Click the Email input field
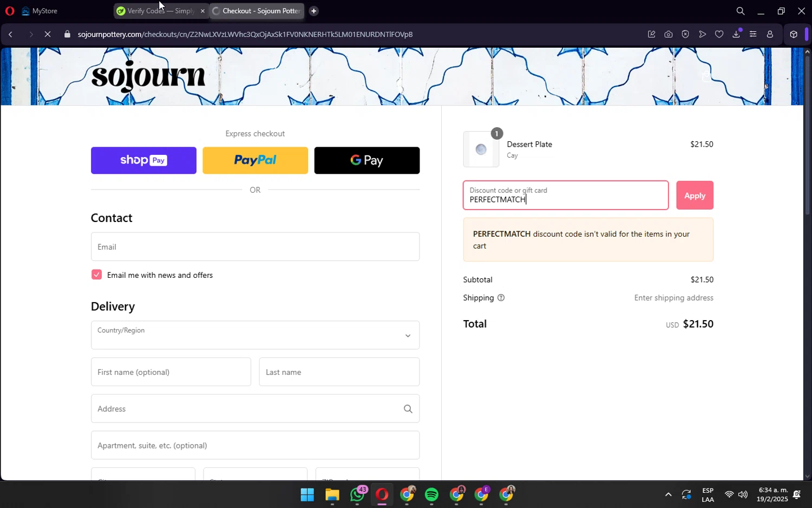 255,247
